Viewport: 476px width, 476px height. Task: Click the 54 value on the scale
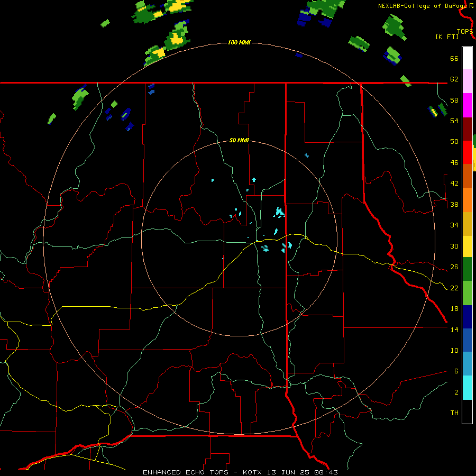(x=454, y=121)
